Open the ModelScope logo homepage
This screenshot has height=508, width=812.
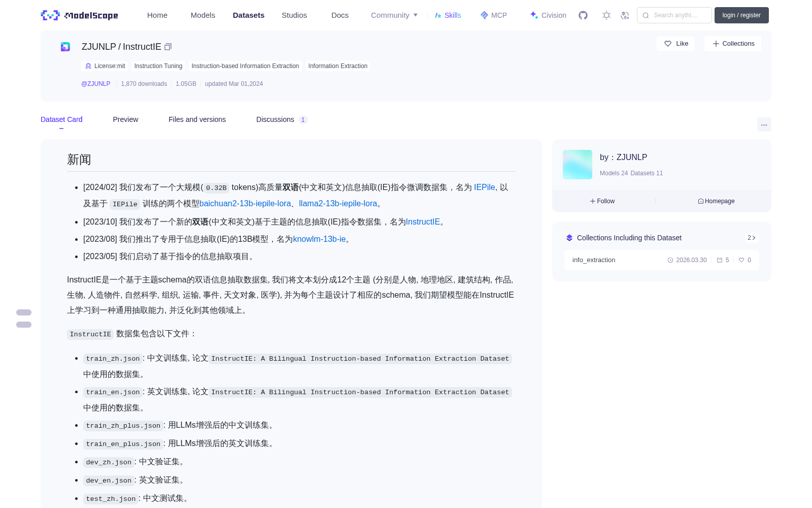point(80,15)
